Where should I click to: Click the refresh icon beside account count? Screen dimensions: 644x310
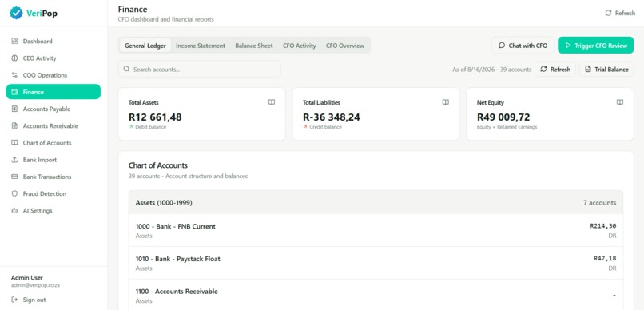[544, 69]
